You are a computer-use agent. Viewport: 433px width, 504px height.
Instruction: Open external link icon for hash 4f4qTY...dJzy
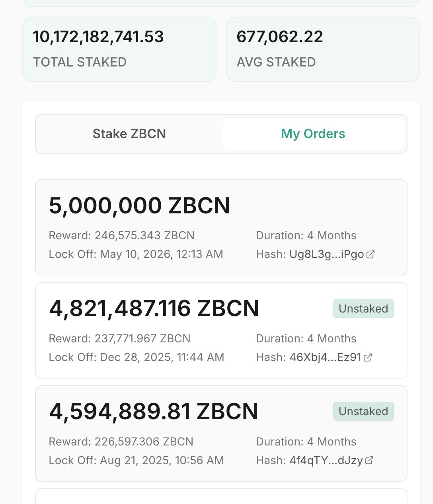[x=369, y=461]
